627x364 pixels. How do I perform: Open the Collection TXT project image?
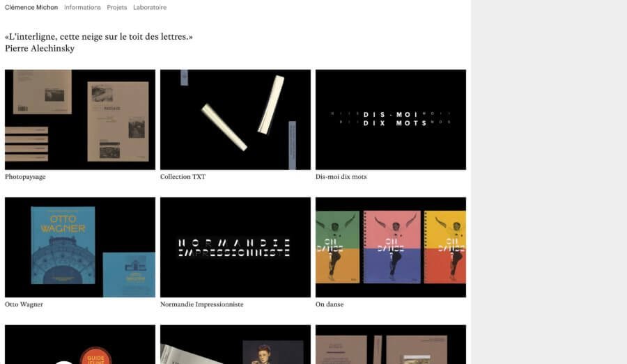tap(235, 120)
